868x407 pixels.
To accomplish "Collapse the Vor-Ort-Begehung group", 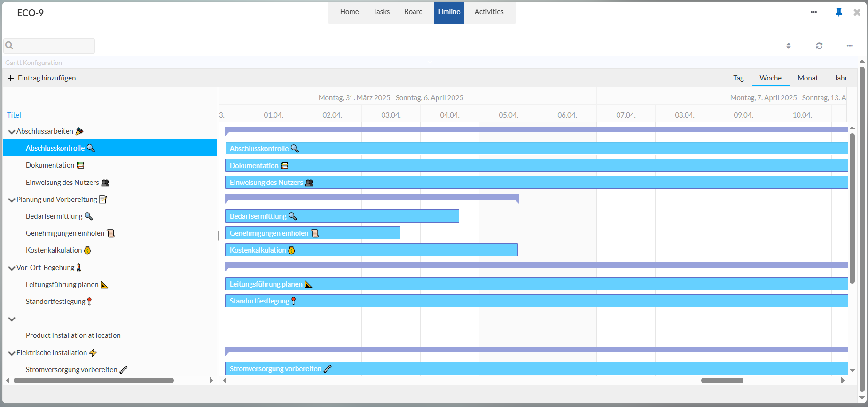I will point(12,268).
